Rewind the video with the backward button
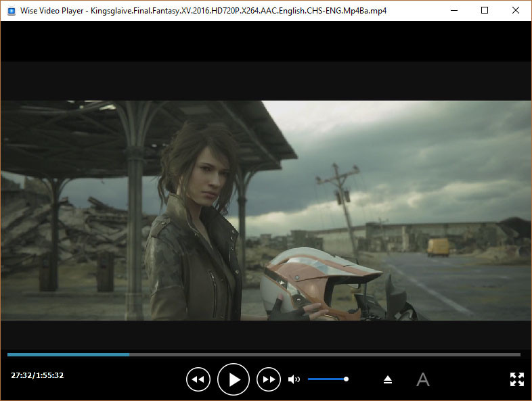 (x=198, y=379)
